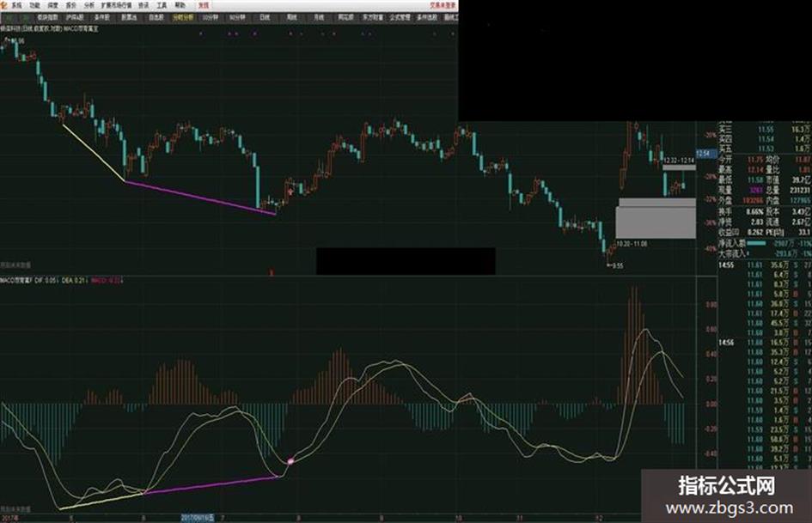This screenshot has width=812, height=523.
Task: Click the app logo icon at top-left
Action: pyautogui.click(x=3, y=5)
